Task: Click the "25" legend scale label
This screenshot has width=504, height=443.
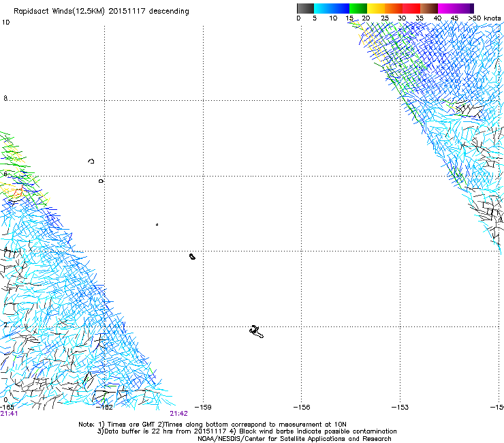Action: (385, 18)
